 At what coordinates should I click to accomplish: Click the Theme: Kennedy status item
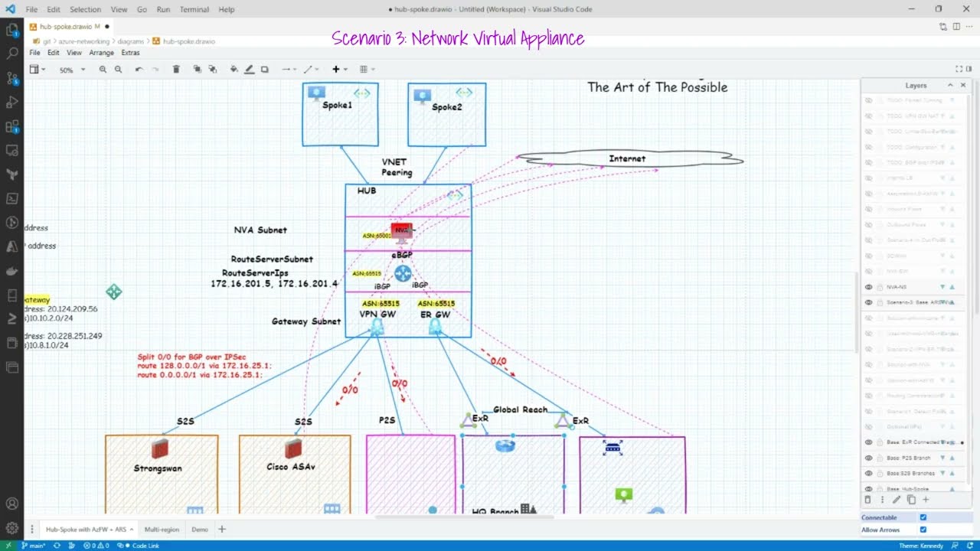pos(923,546)
